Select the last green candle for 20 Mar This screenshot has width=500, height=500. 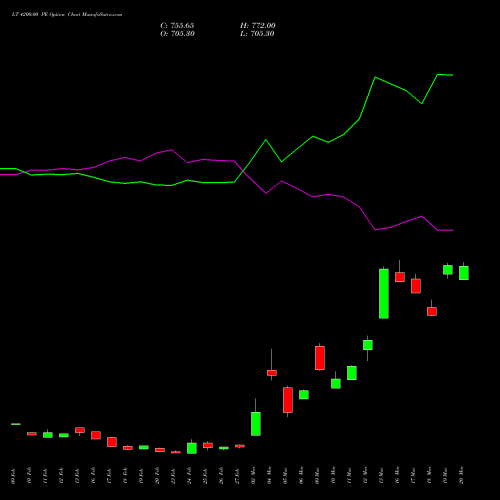464,273
